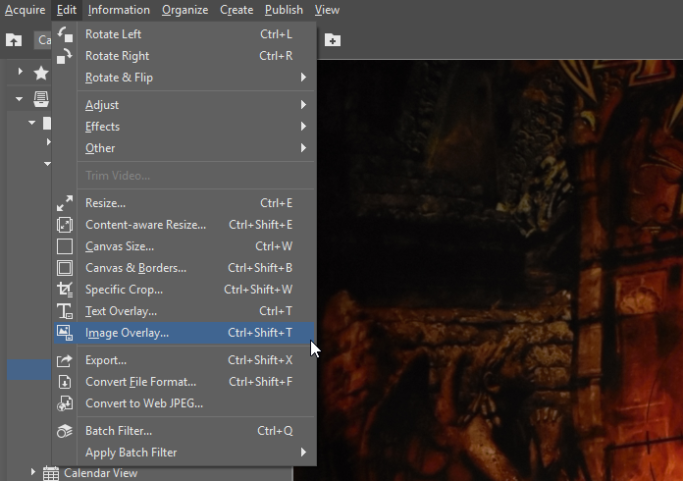
Task: Select Canvas Size... entry
Action: [x=184, y=246]
